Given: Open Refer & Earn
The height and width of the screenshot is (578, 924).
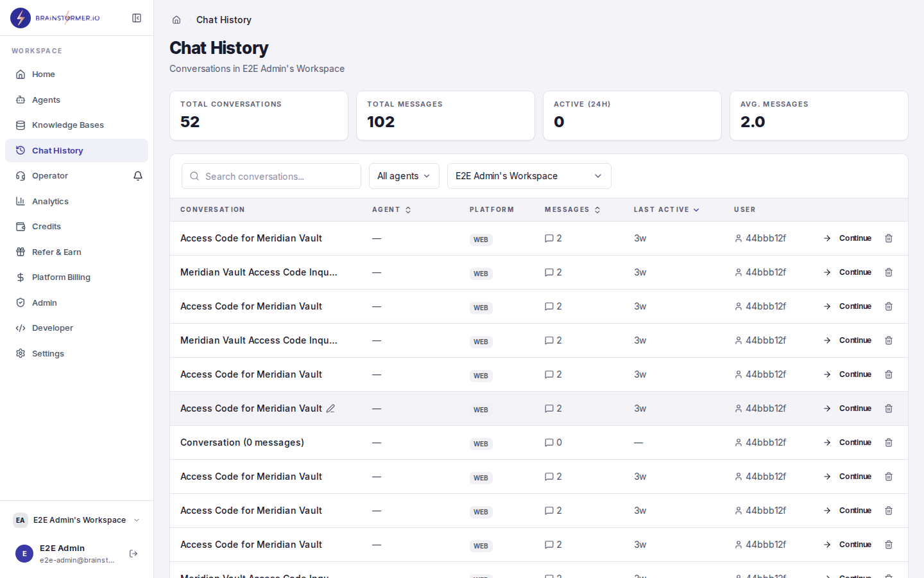Looking at the screenshot, I should (x=76, y=252).
